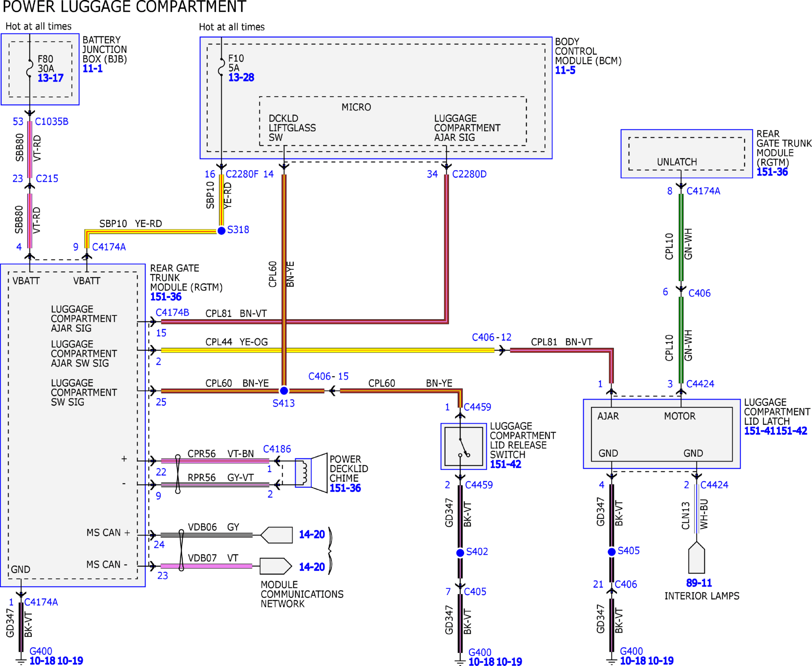Open 151-42 link under Lid Release Switch
812x666 pixels.
(505, 464)
